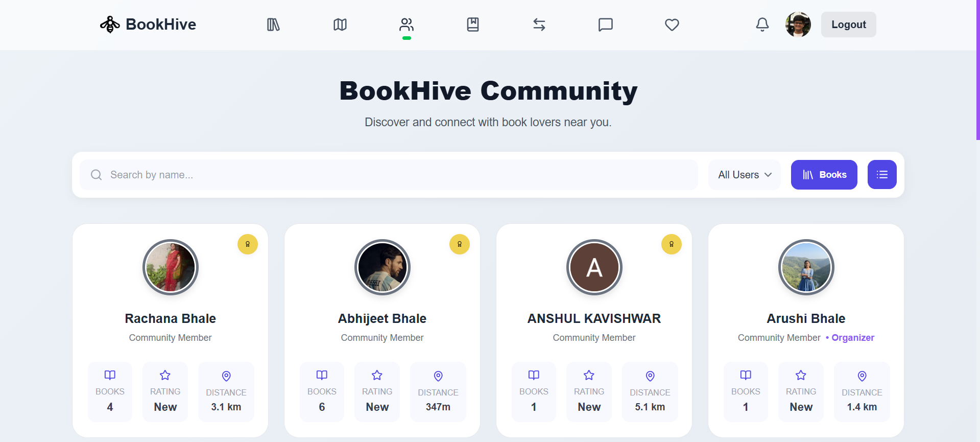This screenshot has height=442, width=980.
Task: Click the BookHive Community heading
Action: pyautogui.click(x=489, y=91)
